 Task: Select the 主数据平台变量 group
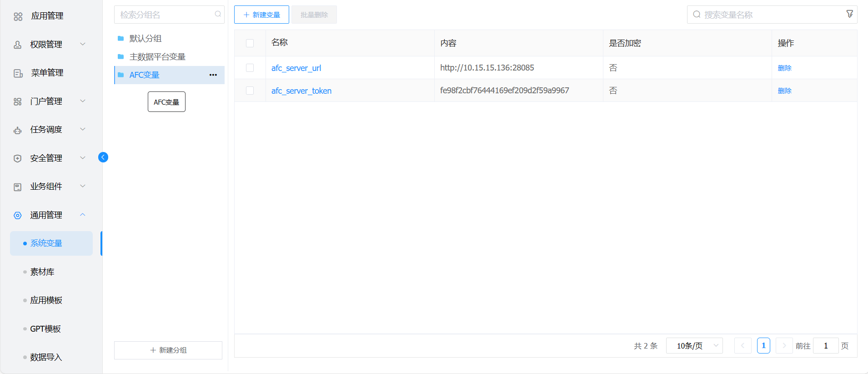pos(169,57)
